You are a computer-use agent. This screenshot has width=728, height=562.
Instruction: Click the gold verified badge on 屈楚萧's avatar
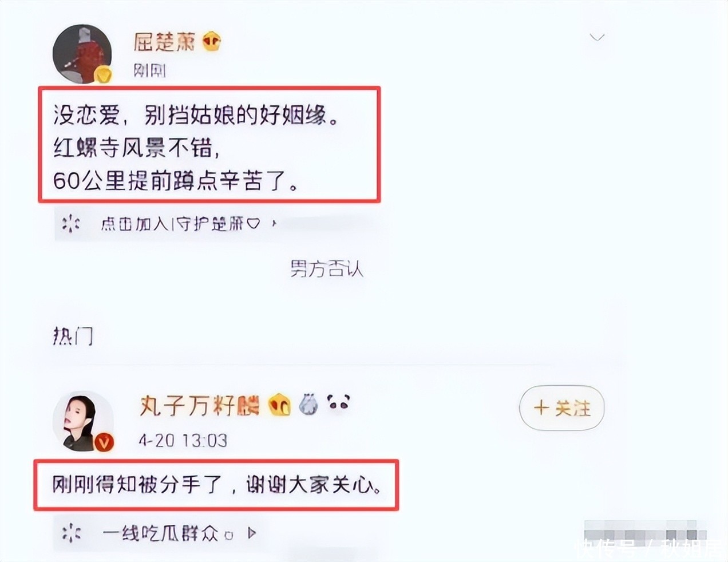(103, 75)
